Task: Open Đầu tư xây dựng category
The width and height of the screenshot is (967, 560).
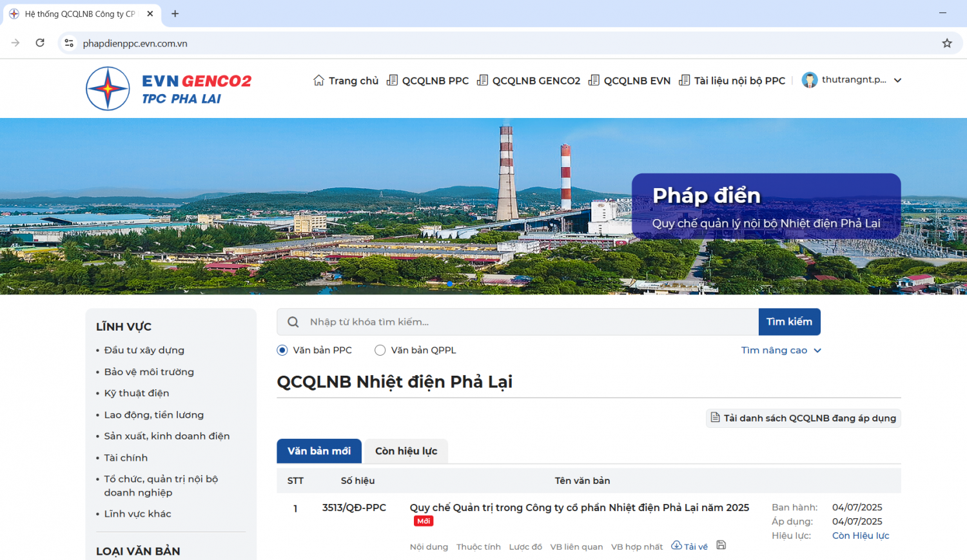Action: (x=144, y=350)
